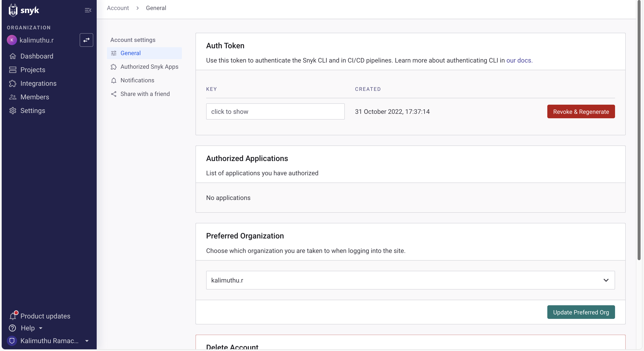Image resolution: width=644 pixels, height=351 pixels.
Task: Click the Preferred Organization heading
Action: coord(245,236)
